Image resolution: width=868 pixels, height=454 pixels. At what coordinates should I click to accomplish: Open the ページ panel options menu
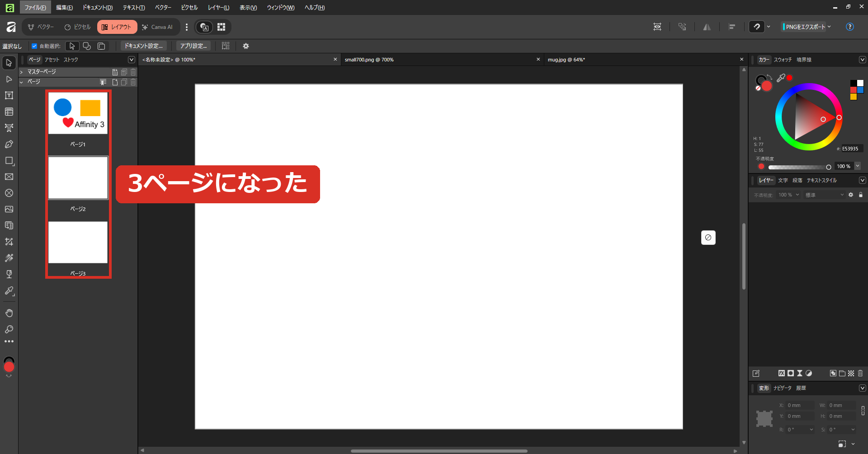tap(132, 60)
